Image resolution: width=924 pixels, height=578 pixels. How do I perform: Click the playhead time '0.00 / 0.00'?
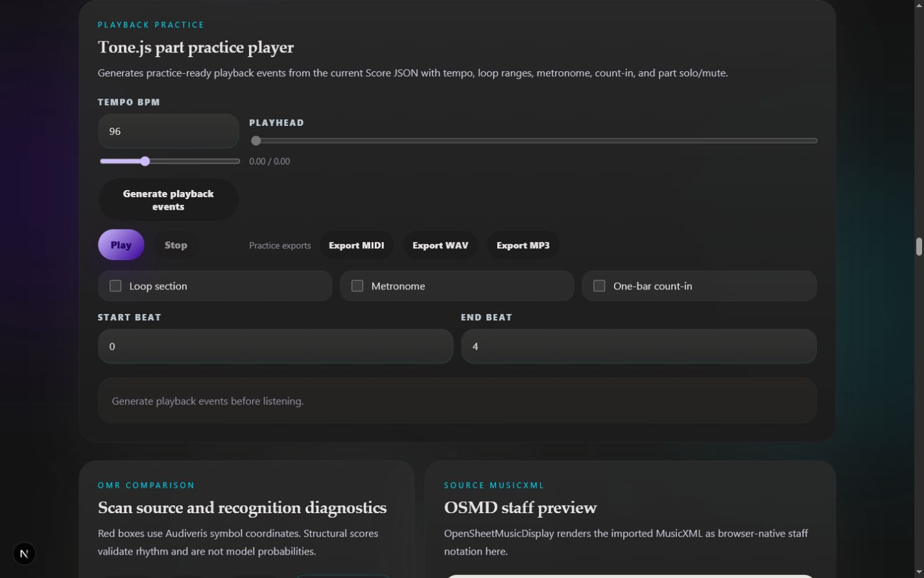[270, 162]
